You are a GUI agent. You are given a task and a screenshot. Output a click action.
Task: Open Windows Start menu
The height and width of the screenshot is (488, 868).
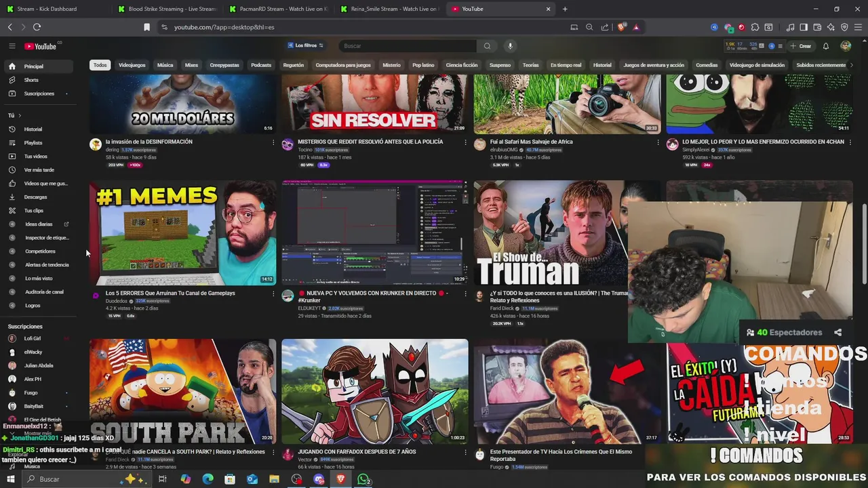coord(10,479)
